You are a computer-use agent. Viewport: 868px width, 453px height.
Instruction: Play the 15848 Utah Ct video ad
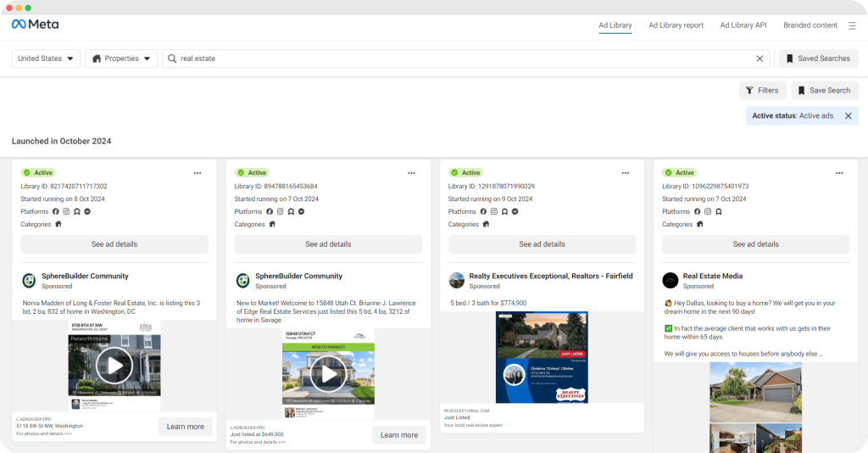tap(328, 374)
